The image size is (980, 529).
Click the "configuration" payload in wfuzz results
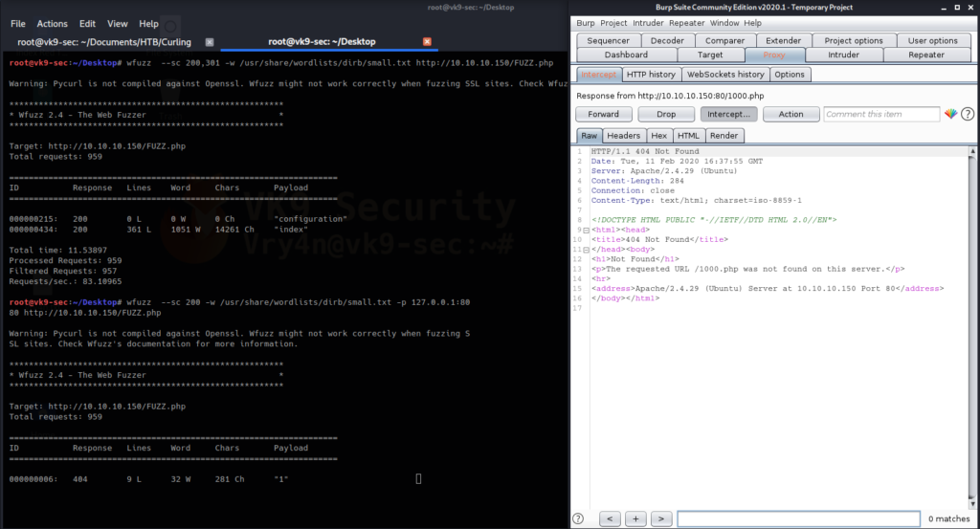[x=311, y=219]
